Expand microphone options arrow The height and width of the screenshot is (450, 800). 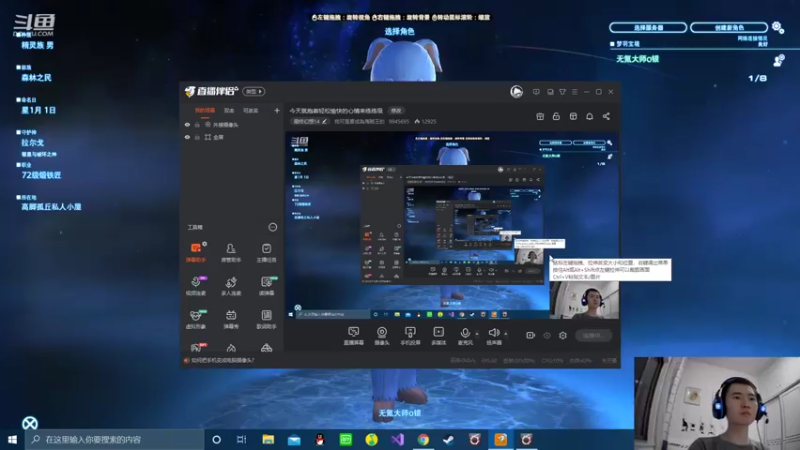pos(477,334)
